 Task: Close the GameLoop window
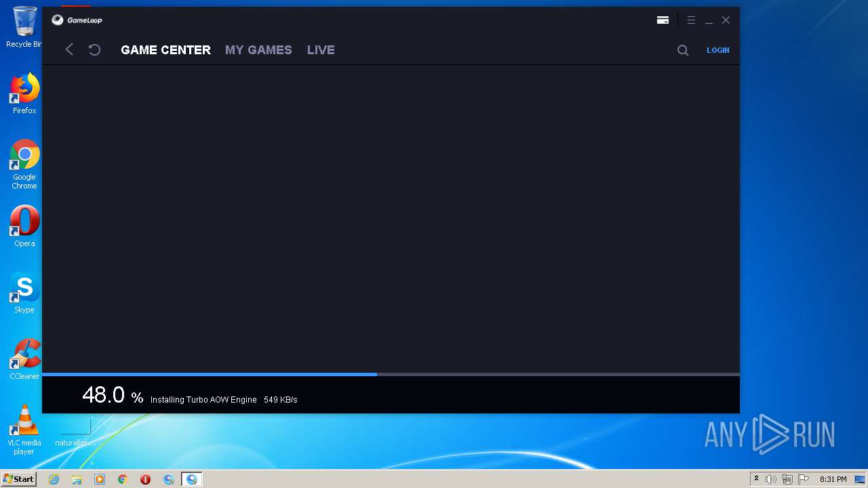[x=726, y=20]
